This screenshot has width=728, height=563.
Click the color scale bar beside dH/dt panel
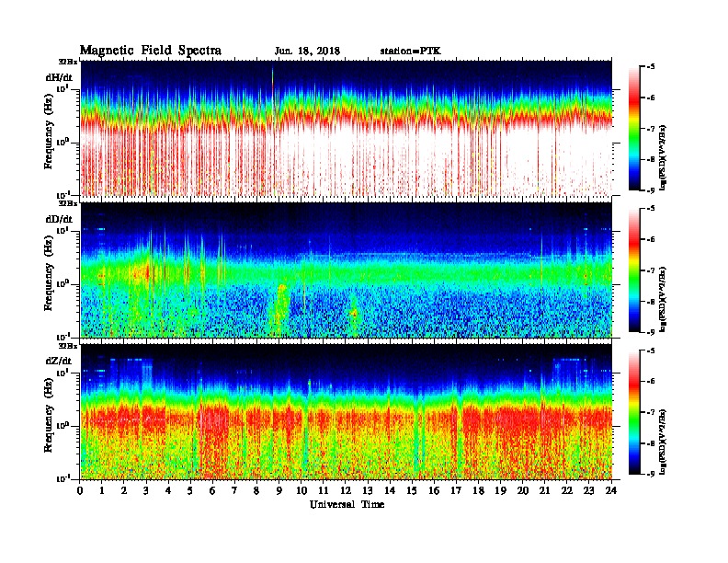pos(634,129)
